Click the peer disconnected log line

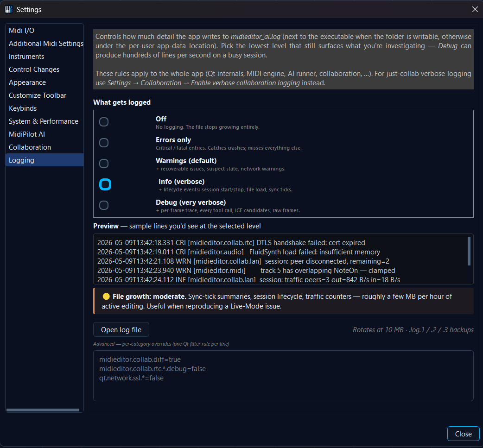243,261
